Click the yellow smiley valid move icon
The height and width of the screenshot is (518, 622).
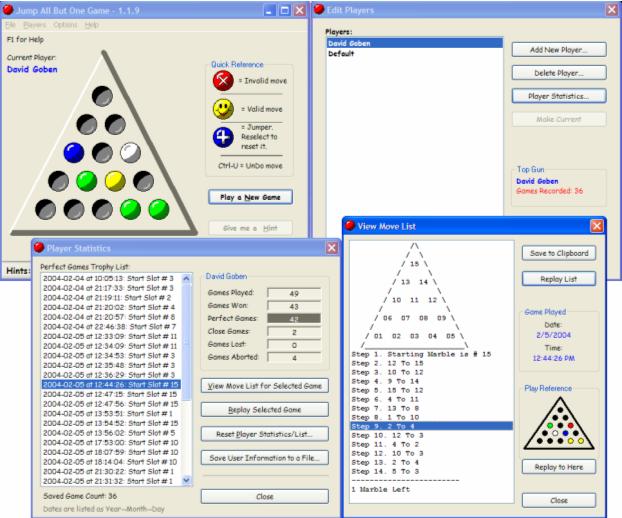[x=225, y=110]
